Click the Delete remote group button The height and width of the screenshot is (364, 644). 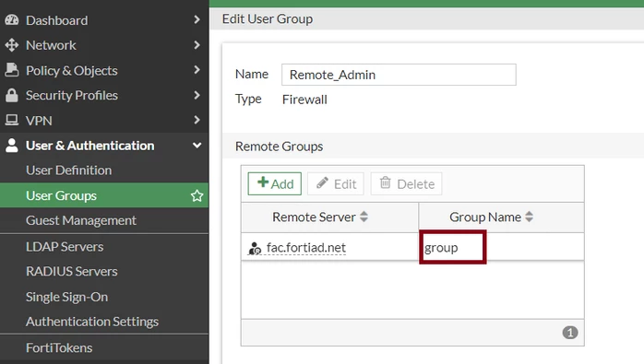tap(407, 183)
